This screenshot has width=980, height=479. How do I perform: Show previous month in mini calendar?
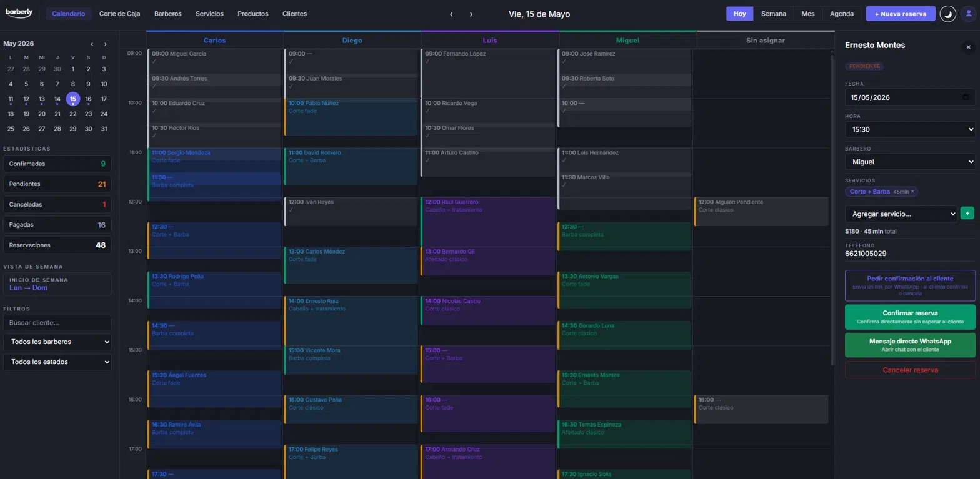coord(92,44)
